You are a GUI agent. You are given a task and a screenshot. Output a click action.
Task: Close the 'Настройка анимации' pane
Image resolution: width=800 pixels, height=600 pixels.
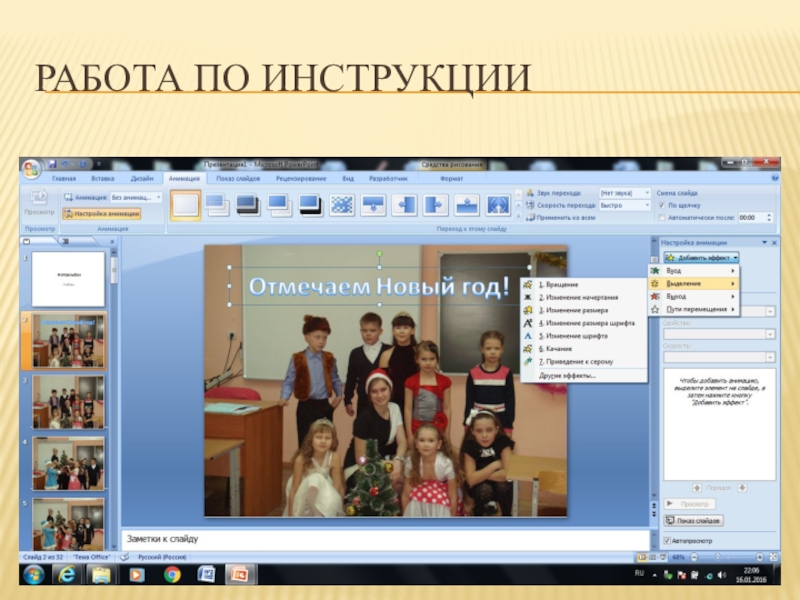tap(773, 242)
